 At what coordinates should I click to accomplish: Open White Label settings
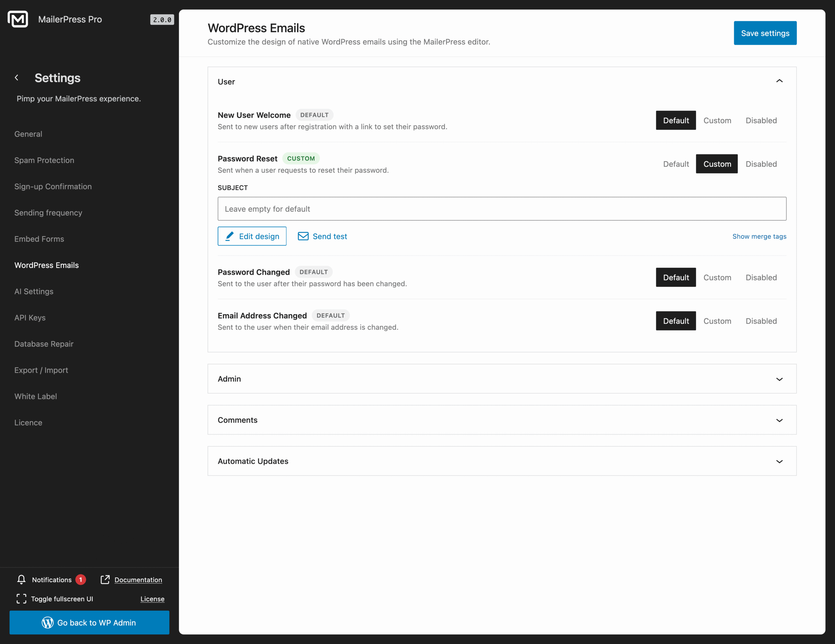(36, 396)
